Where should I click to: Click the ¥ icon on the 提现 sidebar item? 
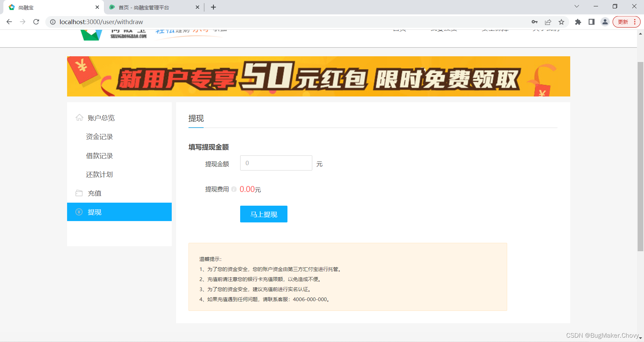tap(78, 212)
